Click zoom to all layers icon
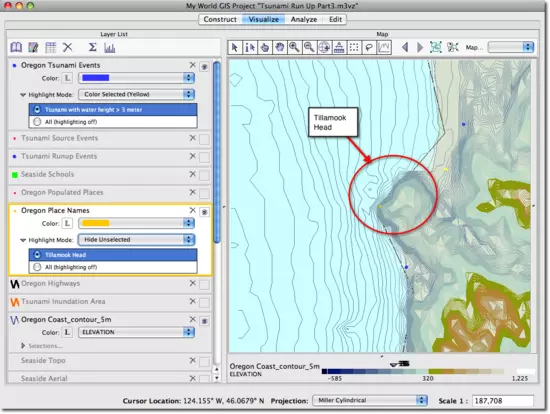Screen dimensions: 550x414 (x=436, y=47)
